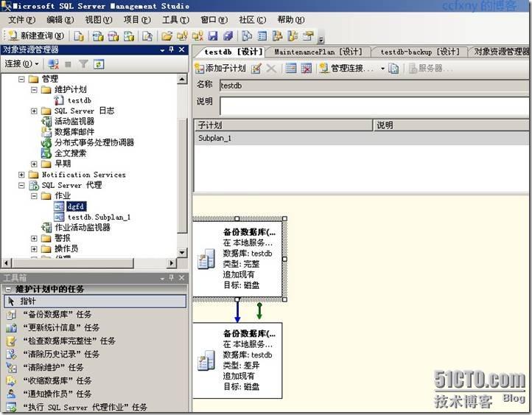Open the 视图 menu
The height and width of the screenshot is (415, 532).
pyautogui.click(x=99, y=20)
